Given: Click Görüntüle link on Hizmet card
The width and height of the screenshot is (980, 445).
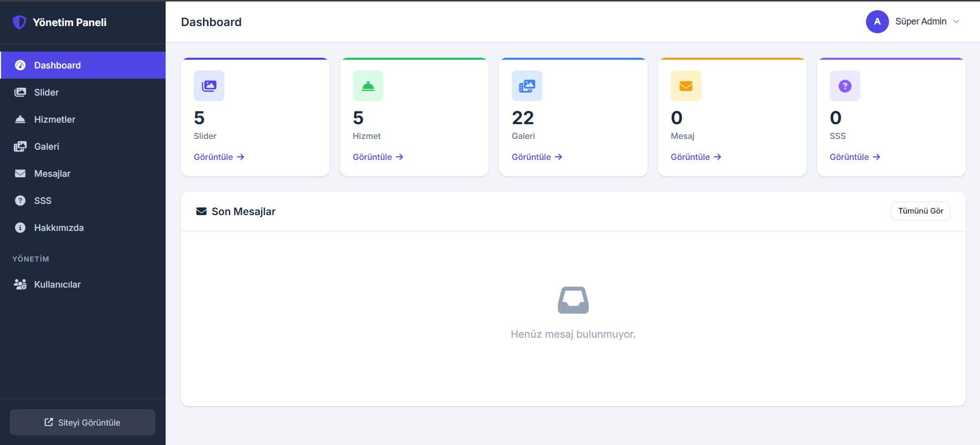Looking at the screenshot, I should click(378, 157).
